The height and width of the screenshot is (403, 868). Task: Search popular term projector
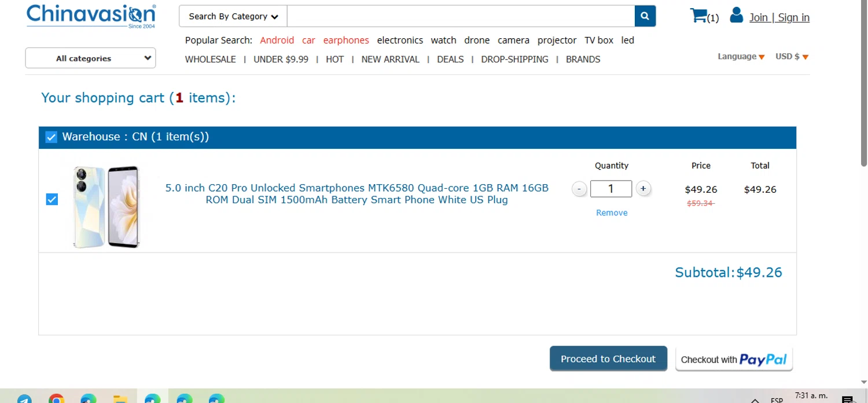point(557,40)
